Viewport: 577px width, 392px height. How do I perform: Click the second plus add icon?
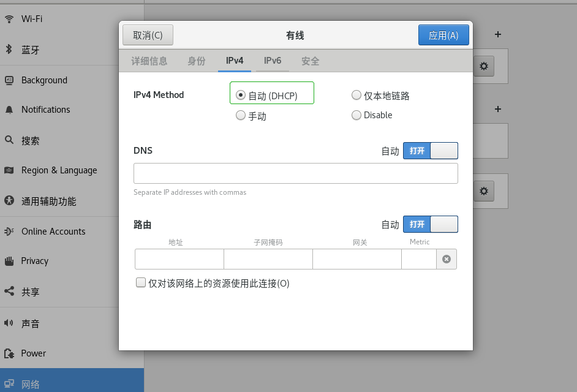[498, 109]
